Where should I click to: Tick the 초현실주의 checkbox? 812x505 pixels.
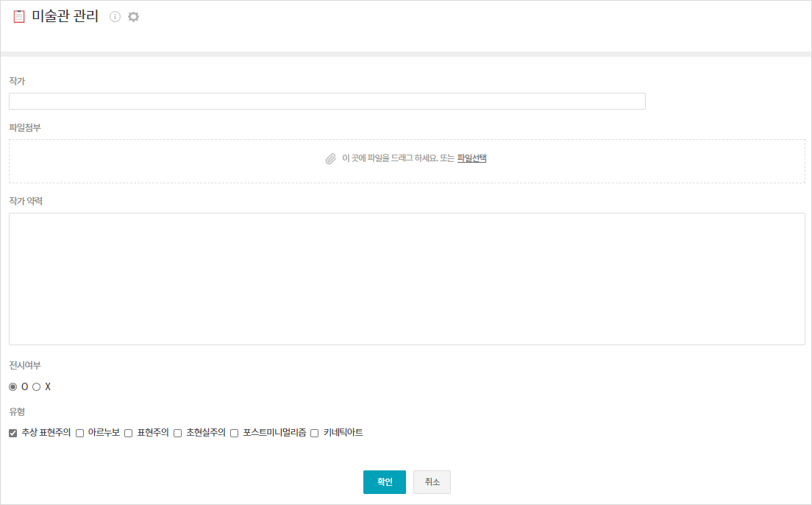(177, 433)
